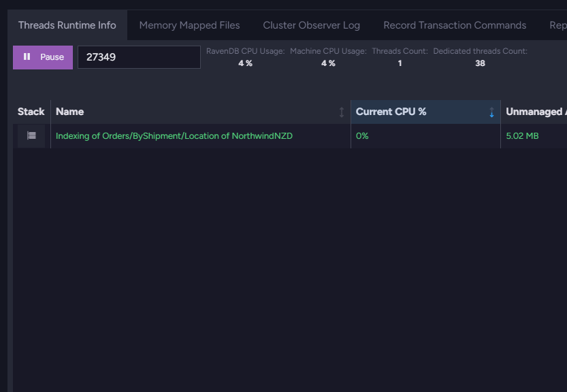Click RavenDB CPU Usage label
The image size is (567, 392).
[246, 51]
